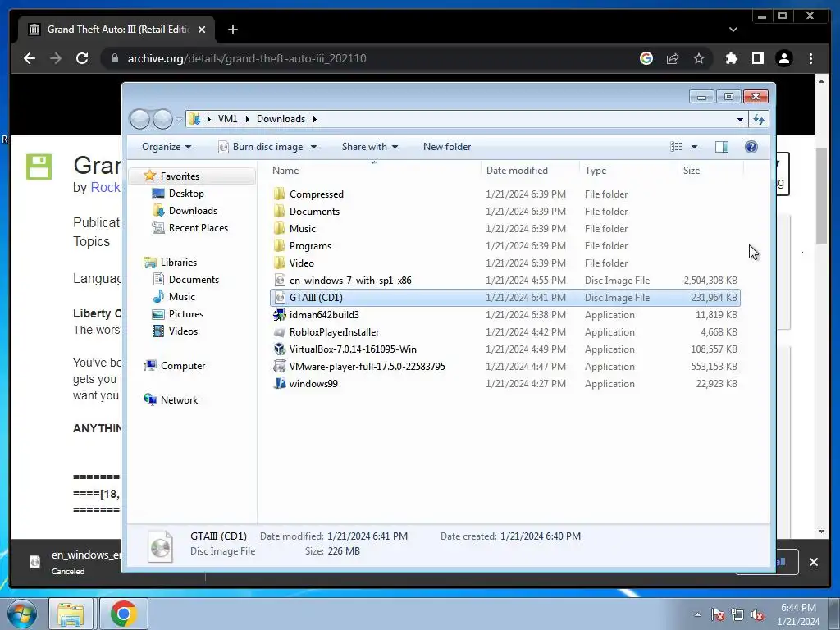Bookmark this page with the star icon
The width and height of the screenshot is (840, 630).
pyautogui.click(x=699, y=58)
